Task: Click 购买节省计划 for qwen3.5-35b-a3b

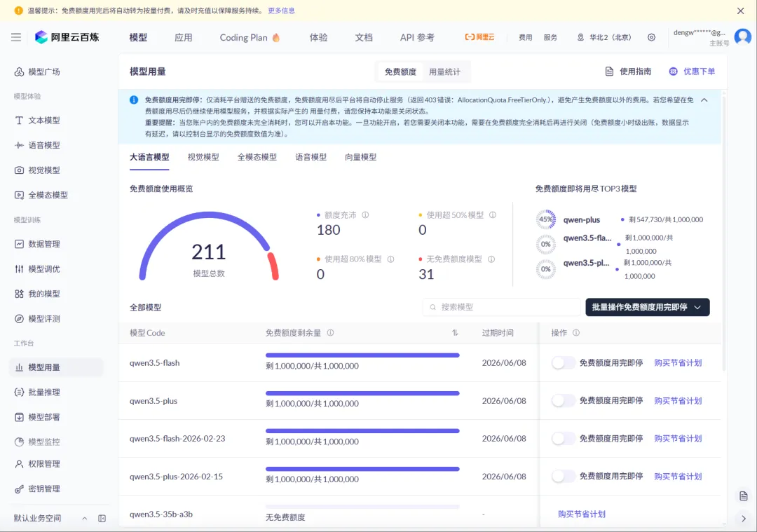Action: coord(581,514)
